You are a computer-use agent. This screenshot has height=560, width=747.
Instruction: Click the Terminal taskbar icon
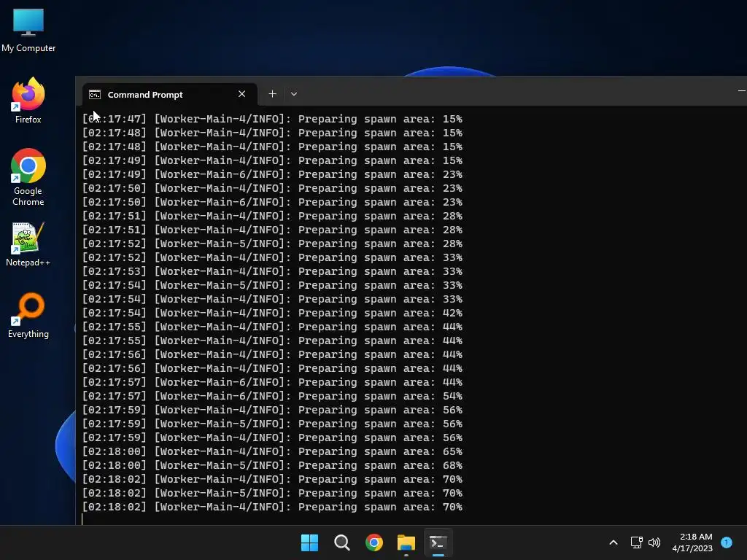coord(438,542)
